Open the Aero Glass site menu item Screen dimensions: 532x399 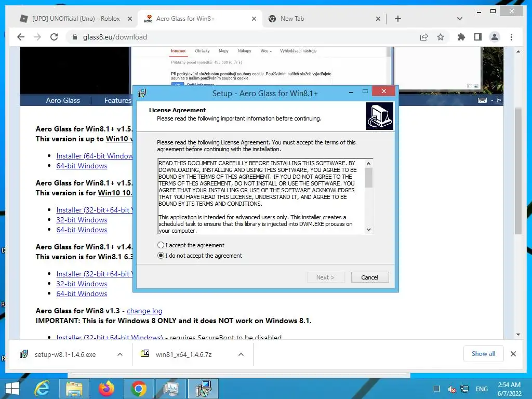pyautogui.click(x=63, y=100)
